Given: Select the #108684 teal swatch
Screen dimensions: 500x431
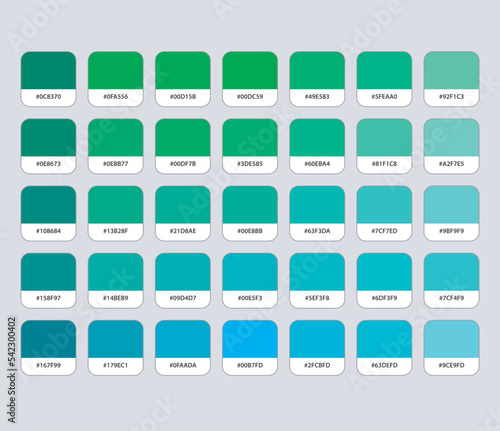Looking at the screenshot, I should click(48, 213).
